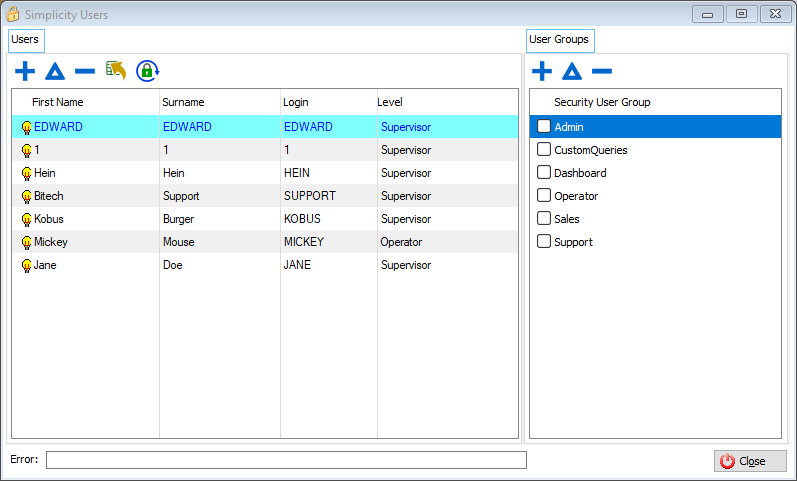
Task: Switch to the Users tab
Action: click(25, 40)
